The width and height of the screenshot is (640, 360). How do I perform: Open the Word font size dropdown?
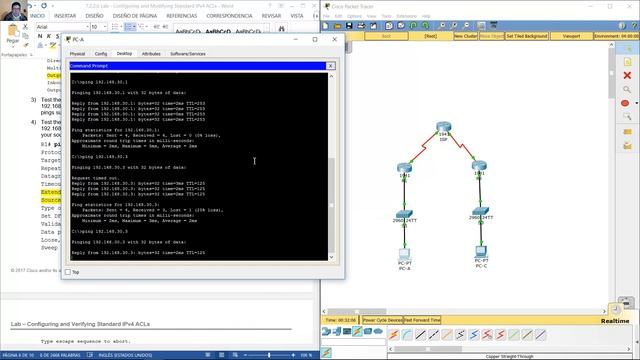[x=105, y=27]
